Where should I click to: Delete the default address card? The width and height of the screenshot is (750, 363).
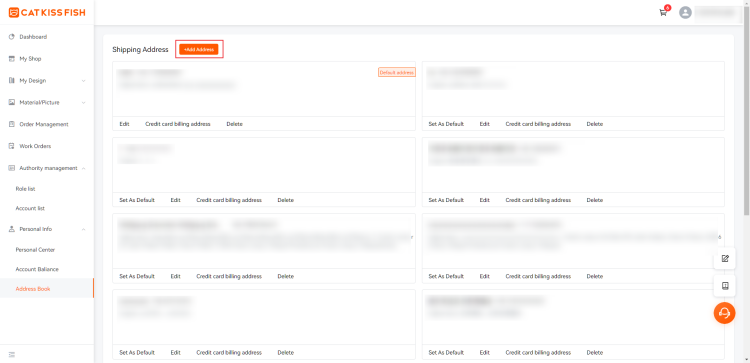coord(234,124)
